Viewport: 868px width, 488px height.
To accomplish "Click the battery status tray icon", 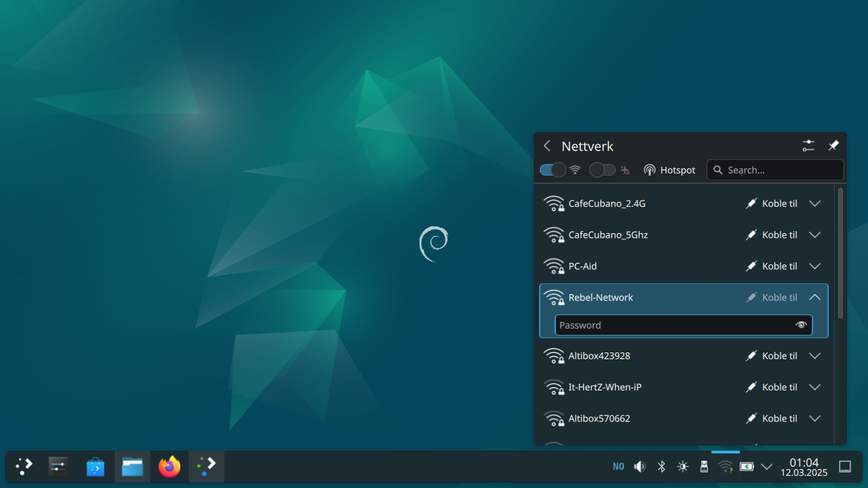I will [x=747, y=466].
